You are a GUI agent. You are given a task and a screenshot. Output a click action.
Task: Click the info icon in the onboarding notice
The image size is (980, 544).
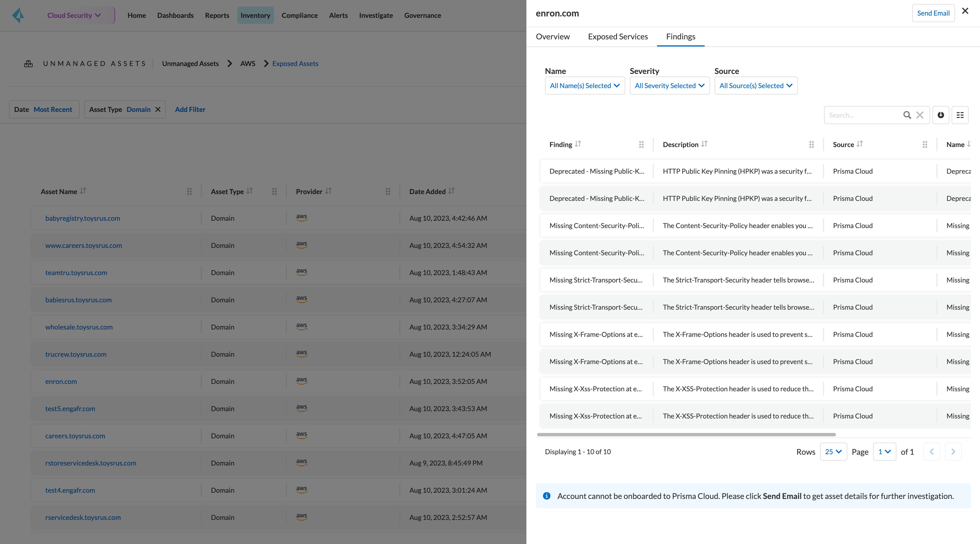(x=547, y=496)
